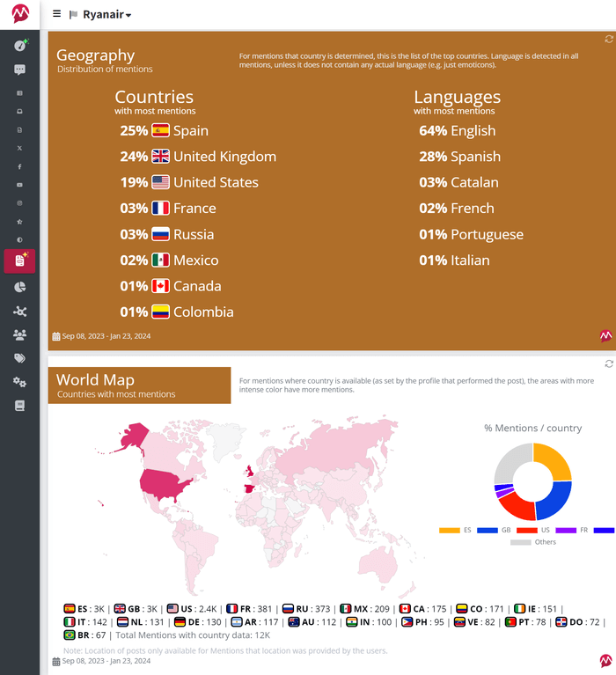Refresh the Geography panel
Viewport: 616px width, 675px height.
(x=609, y=40)
